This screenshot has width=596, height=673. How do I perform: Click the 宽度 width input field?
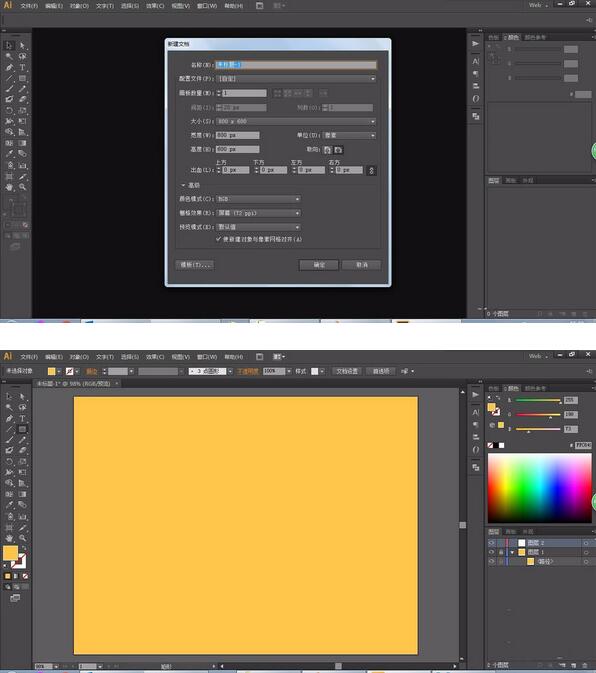pos(238,135)
